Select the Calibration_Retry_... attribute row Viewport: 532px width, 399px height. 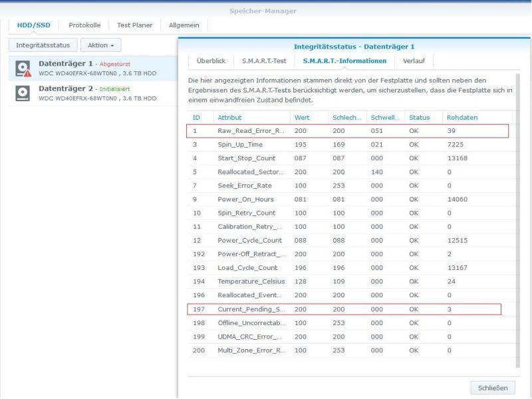350,227
